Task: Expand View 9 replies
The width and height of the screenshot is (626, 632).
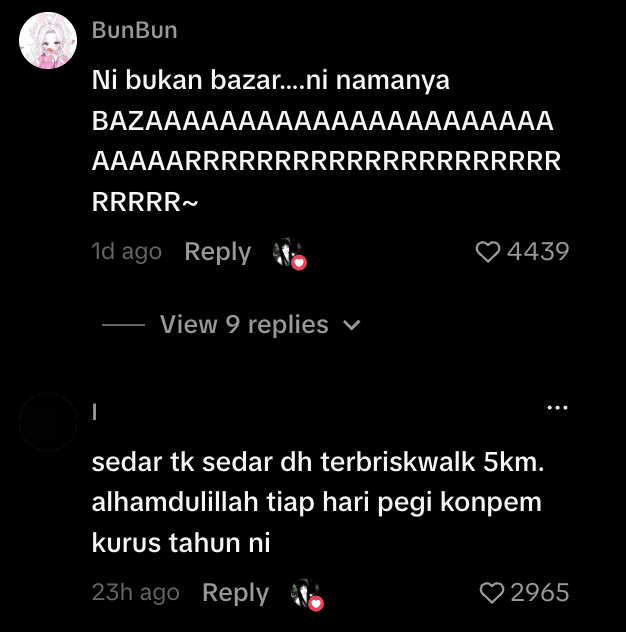Action: 244,324
